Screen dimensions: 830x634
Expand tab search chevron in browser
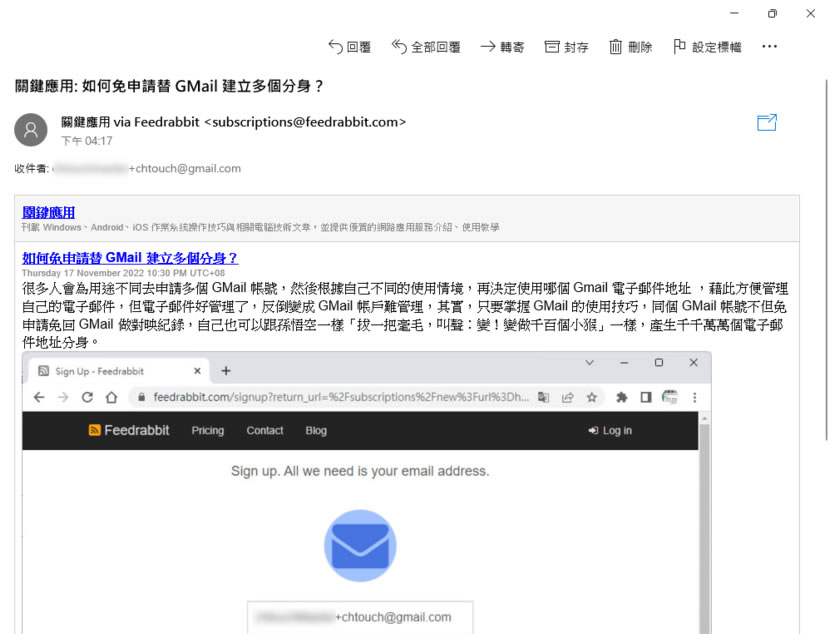coord(589,363)
